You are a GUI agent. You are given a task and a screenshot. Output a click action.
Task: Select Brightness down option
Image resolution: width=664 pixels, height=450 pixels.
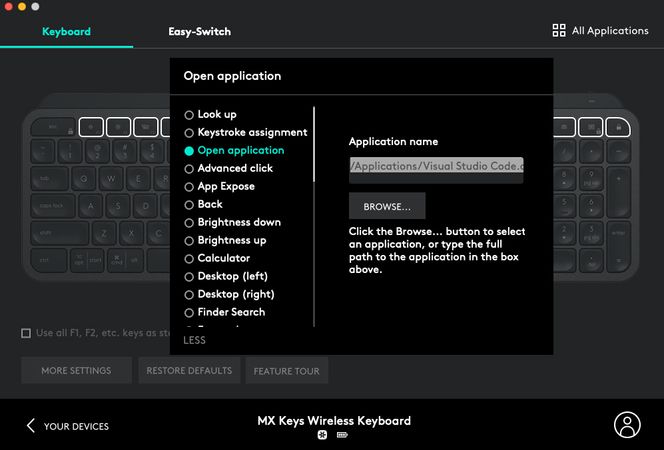tap(232, 222)
